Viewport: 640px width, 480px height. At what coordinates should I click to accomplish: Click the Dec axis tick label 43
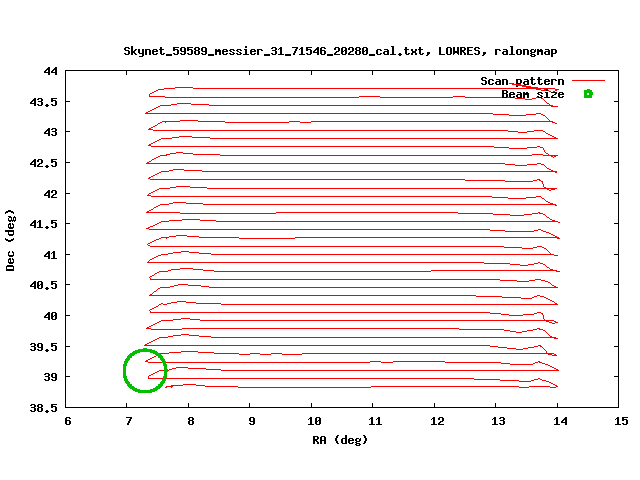point(51,132)
